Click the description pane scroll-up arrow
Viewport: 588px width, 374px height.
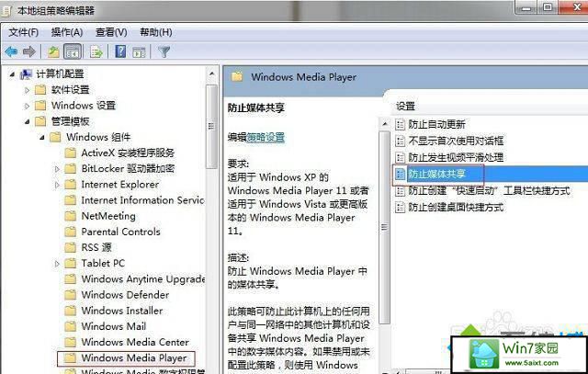(385, 123)
